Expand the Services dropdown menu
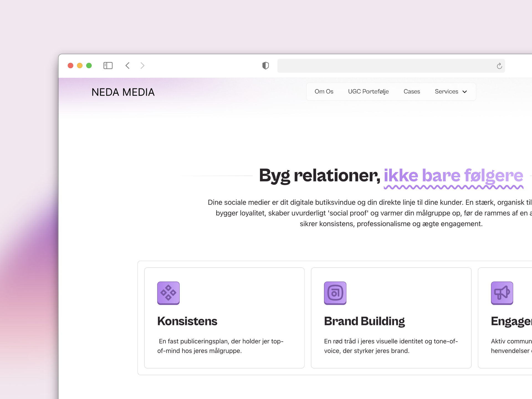 pos(446,91)
